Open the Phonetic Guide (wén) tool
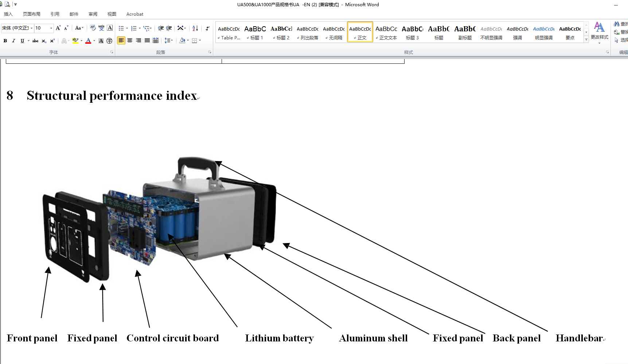 (101, 28)
